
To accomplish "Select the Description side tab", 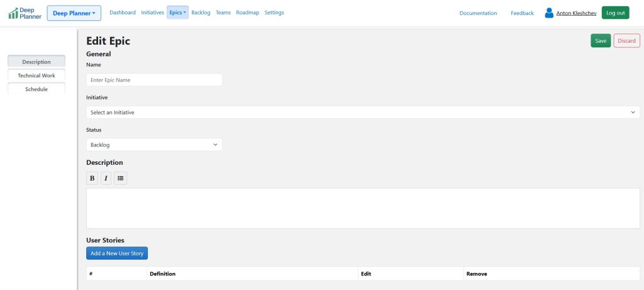I will pyautogui.click(x=36, y=62).
